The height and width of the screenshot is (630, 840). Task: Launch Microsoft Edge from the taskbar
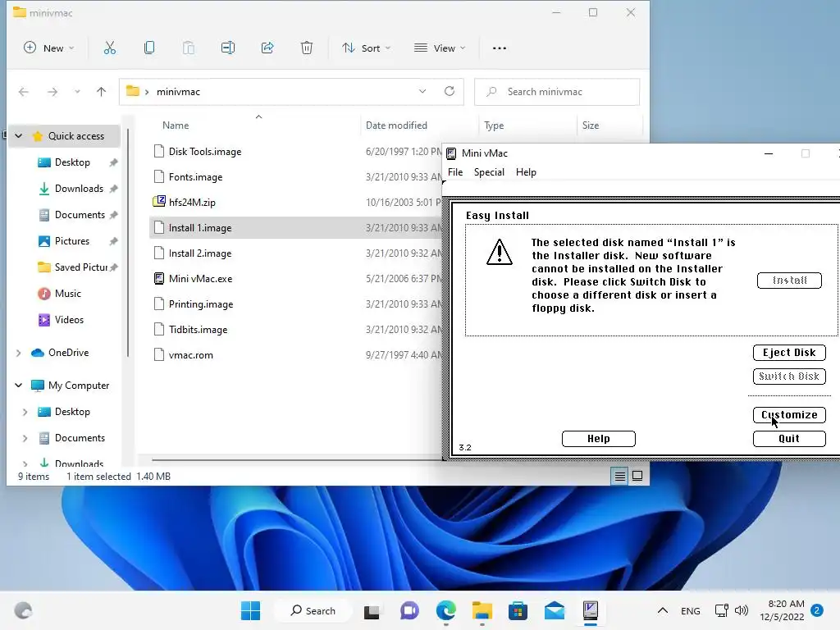tap(445, 610)
